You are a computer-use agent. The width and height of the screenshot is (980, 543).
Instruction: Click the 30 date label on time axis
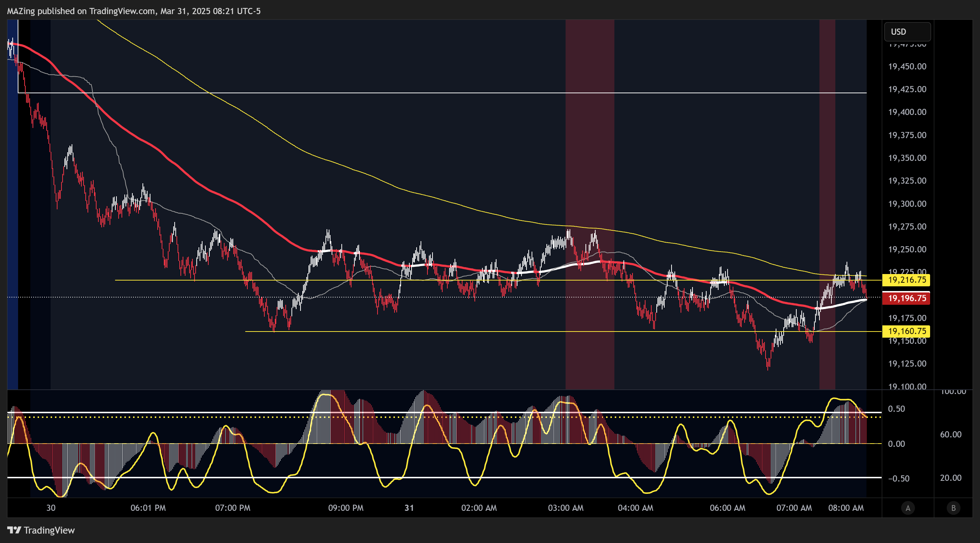[51, 508]
